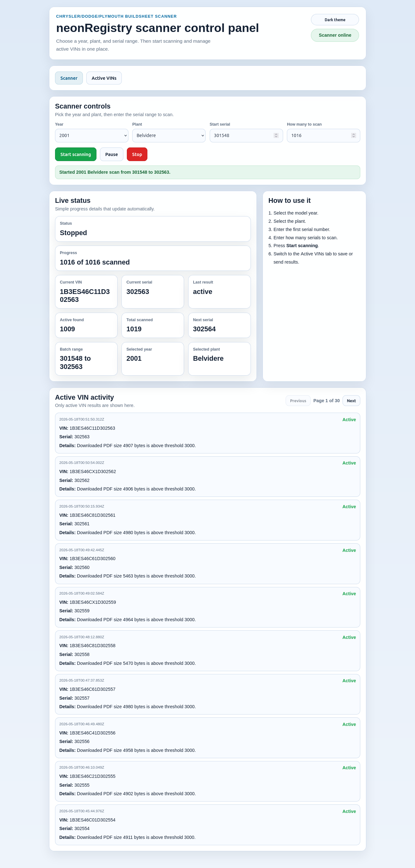
Task: Click VIN 1B3ES46C61D302557 entry
Action: [87, 690]
